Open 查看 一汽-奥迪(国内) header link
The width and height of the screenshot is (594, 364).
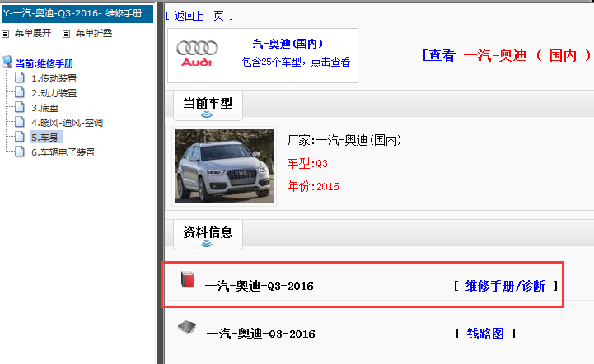(507, 56)
